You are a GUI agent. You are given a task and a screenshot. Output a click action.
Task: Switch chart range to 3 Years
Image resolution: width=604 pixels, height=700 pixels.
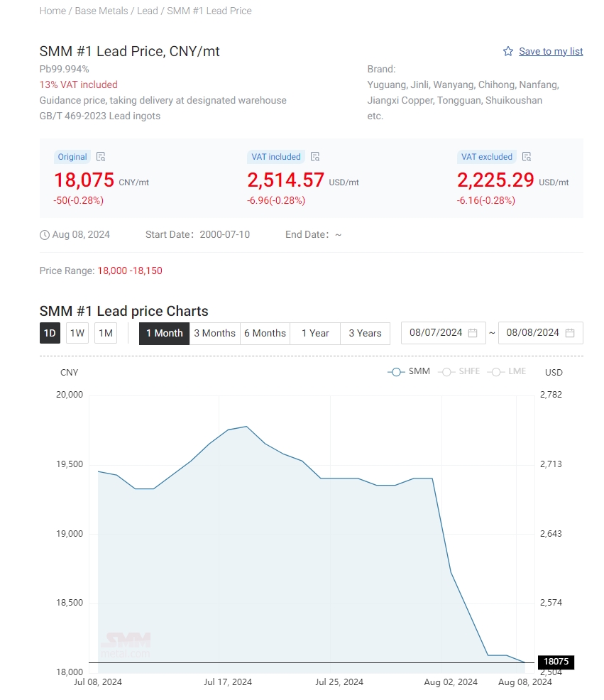[365, 333]
